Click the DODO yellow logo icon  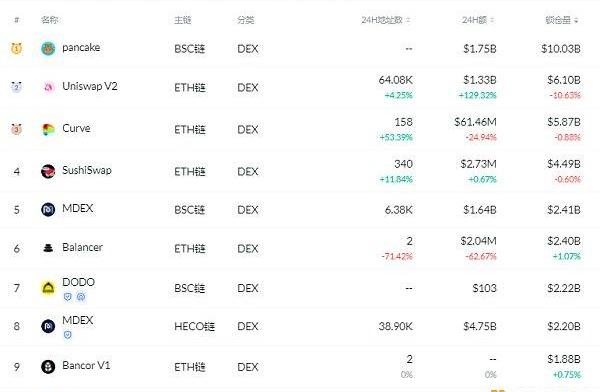[48, 288]
